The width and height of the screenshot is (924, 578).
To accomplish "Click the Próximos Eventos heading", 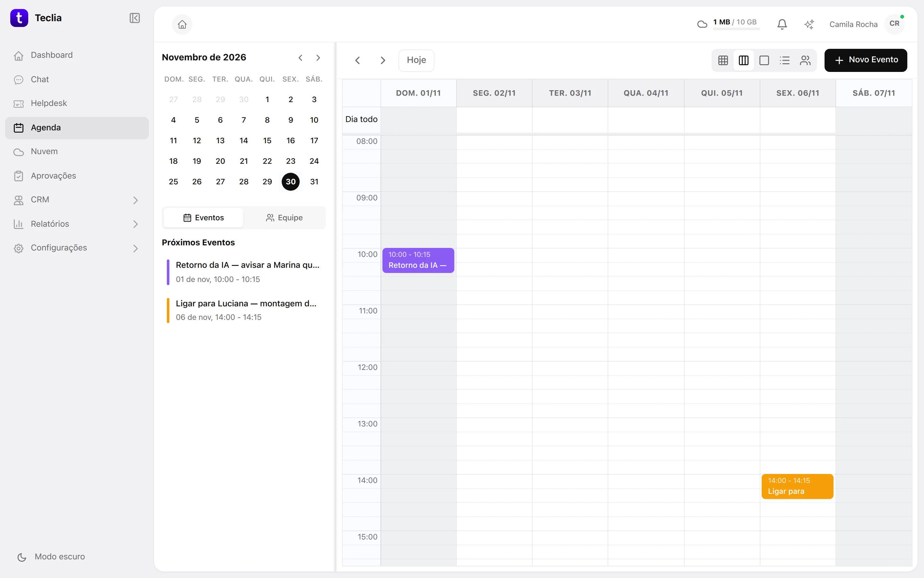I will (x=198, y=242).
